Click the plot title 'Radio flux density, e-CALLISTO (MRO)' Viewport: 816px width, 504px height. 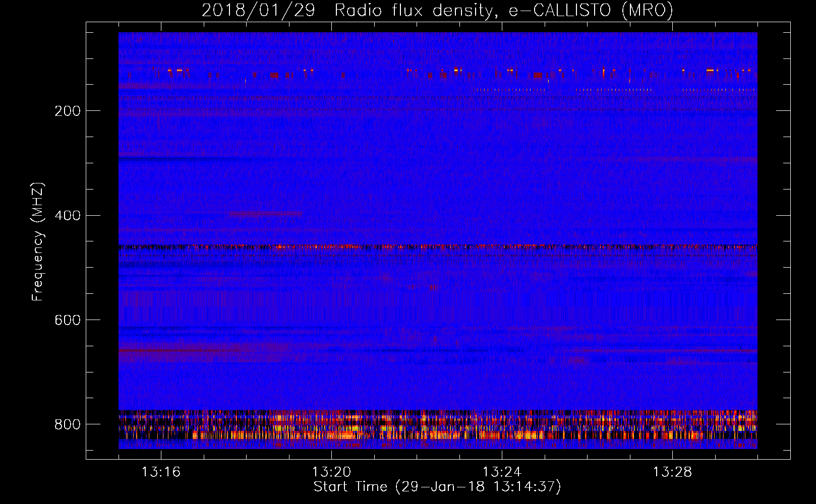(504, 11)
